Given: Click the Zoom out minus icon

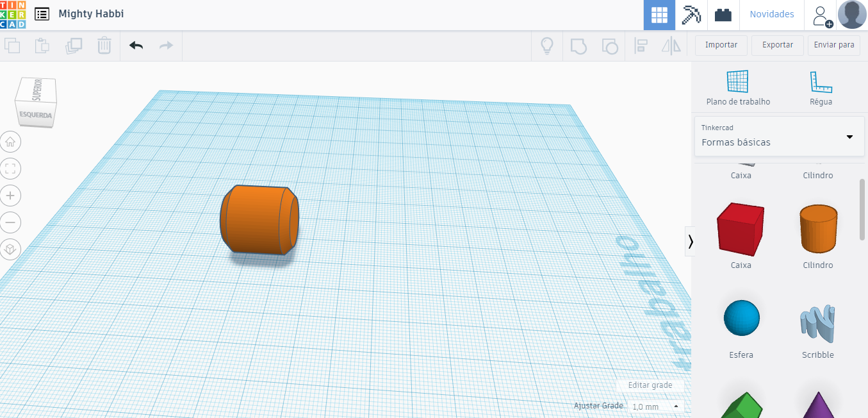Looking at the screenshot, I should (x=10, y=222).
